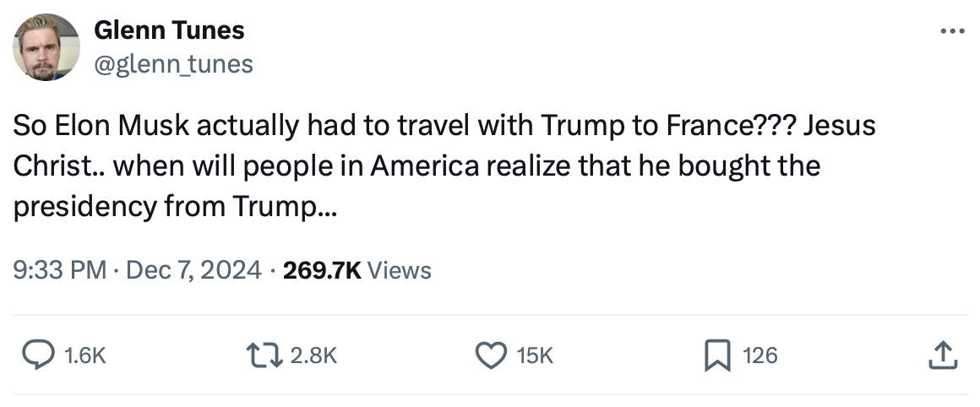Click the 15K likes count
The height and width of the screenshot is (407, 980).
point(534,356)
